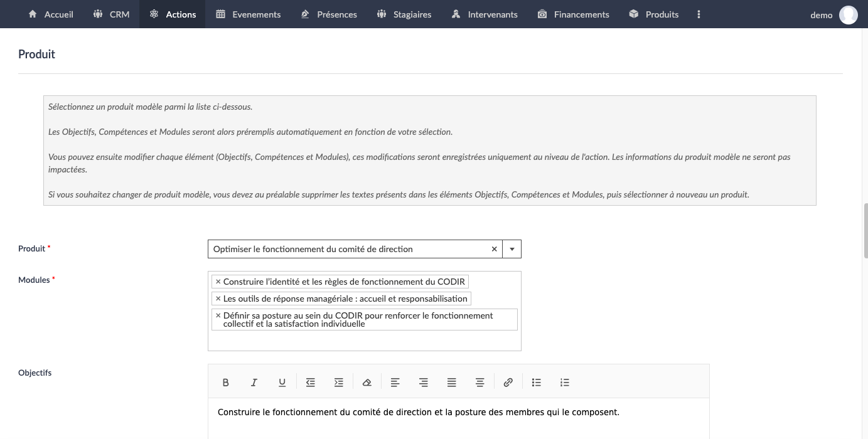The image size is (868, 439).
Task: Insert a hyperlink in the editor
Action: click(x=508, y=382)
